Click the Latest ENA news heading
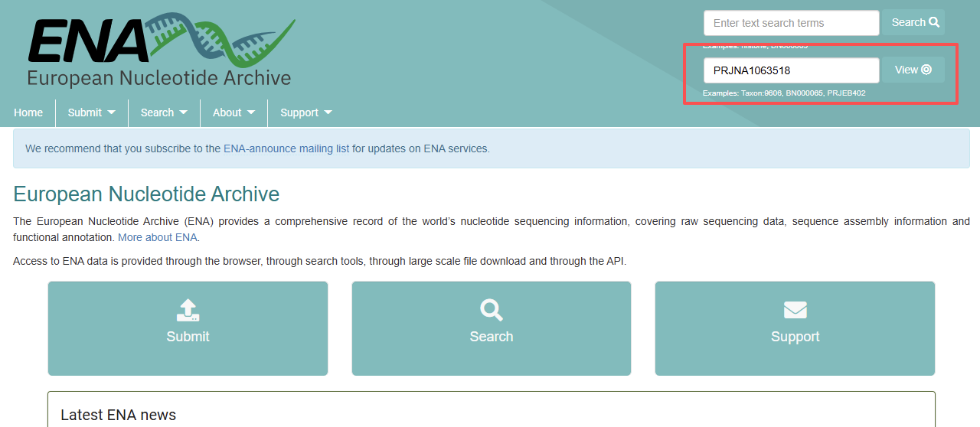 [x=119, y=415]
